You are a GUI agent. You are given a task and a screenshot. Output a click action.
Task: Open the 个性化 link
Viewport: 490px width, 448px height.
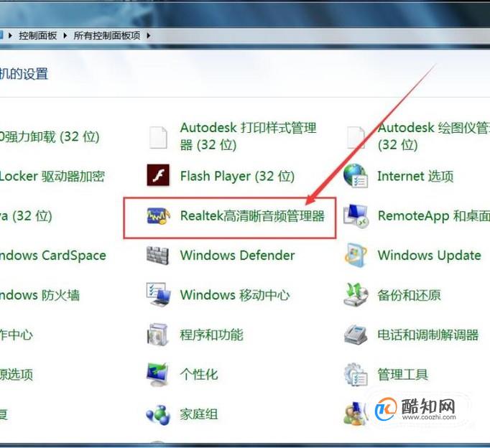[199, 374]
